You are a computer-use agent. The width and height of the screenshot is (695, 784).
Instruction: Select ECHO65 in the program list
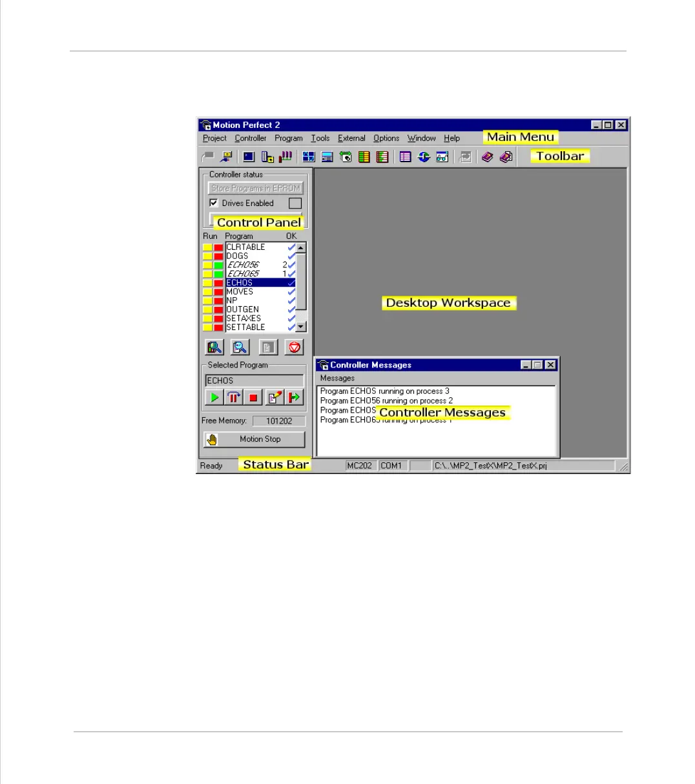[260, 274]
